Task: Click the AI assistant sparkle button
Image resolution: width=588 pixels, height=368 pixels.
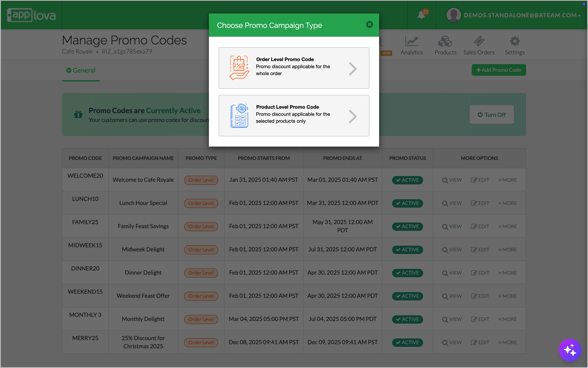Action: (570, 350)
